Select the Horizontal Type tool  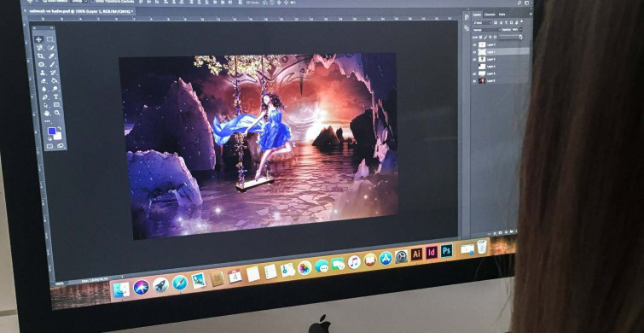55,97
